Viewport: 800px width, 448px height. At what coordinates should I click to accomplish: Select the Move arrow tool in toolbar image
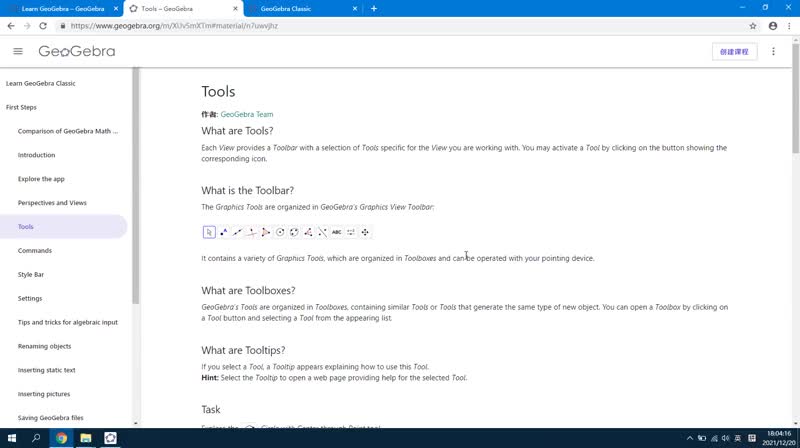[x=209, y=232]
